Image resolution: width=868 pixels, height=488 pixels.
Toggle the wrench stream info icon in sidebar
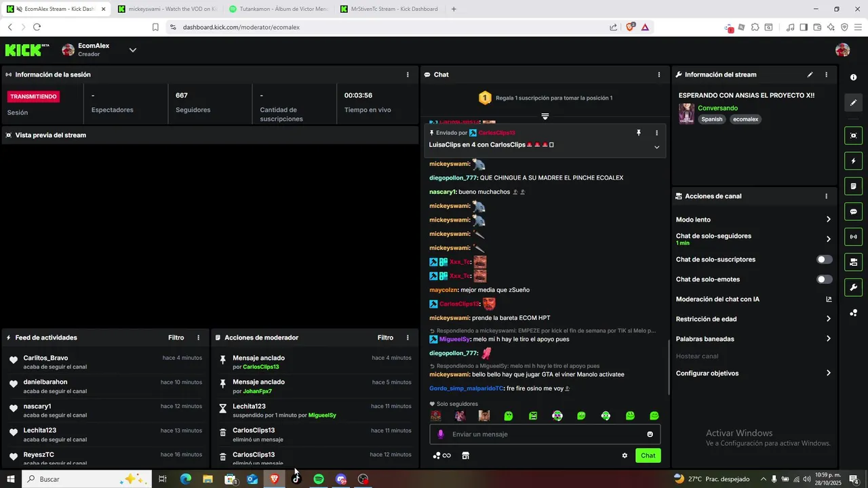pyautogui.click(x=853, y=287)
